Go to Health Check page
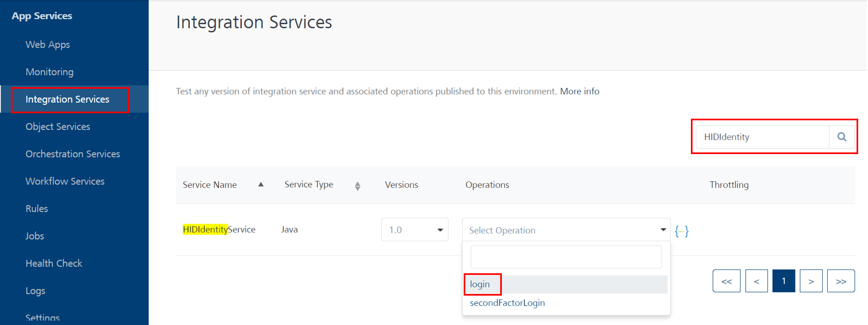Image resolution: width=868 pixels, height=325 pixels. tap(54, 263)
